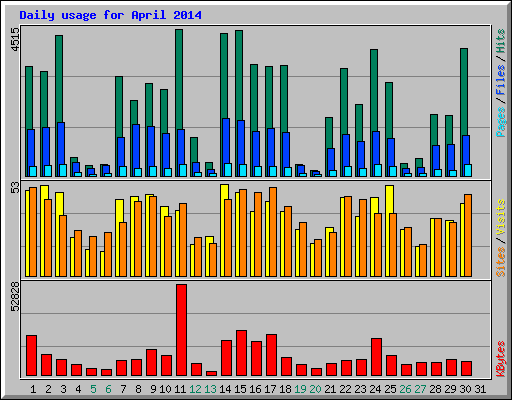Click day 24 on the x-axis

pos(375,389)
